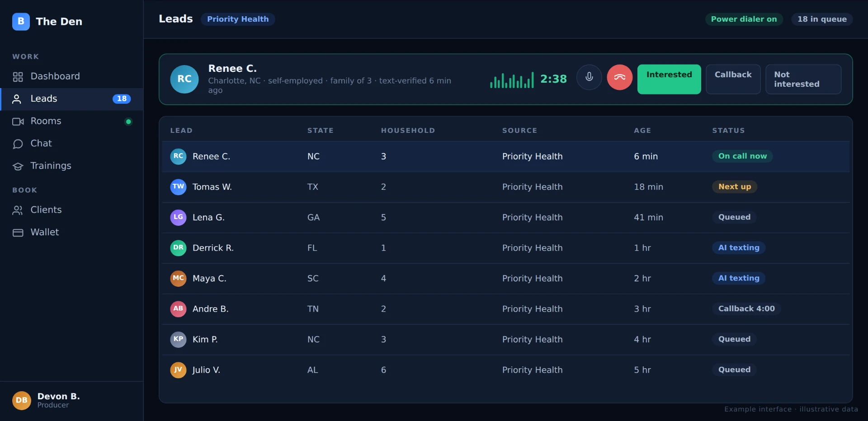Click Maya C.'s MC avatar
Image resolution: width=868 pixels, height=421 pixels.
tap(178, 278)
